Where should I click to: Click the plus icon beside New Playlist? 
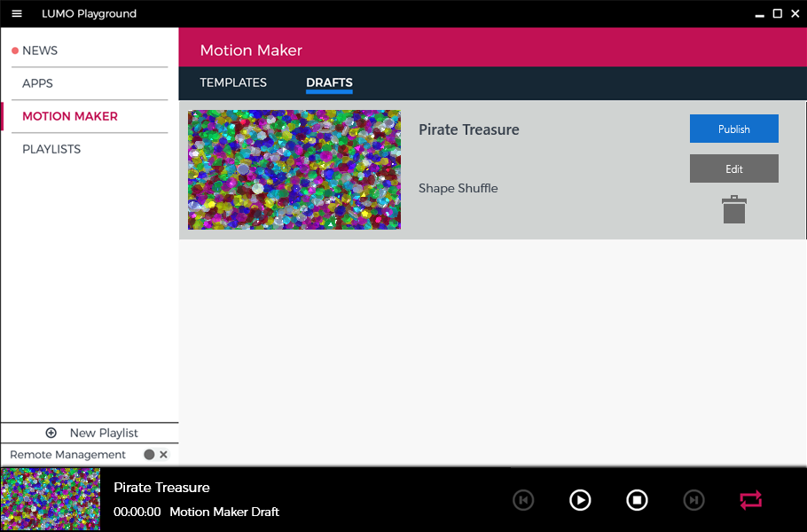(x=51, y=433)
